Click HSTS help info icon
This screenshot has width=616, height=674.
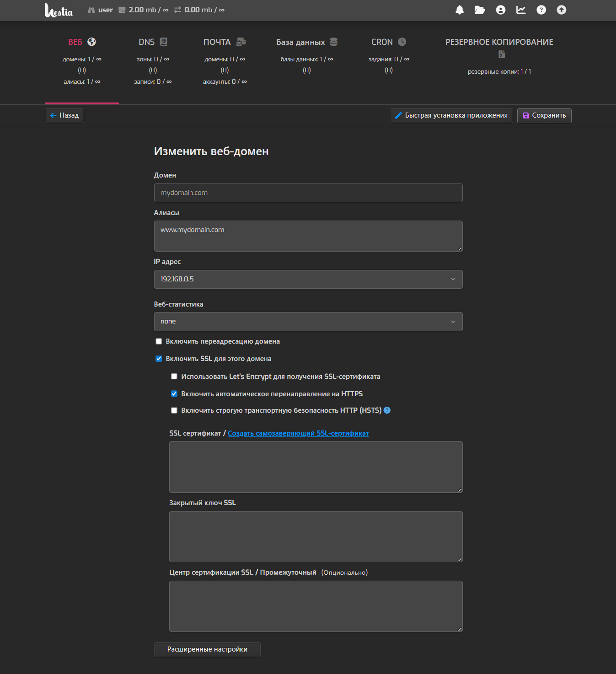[387, 410]
